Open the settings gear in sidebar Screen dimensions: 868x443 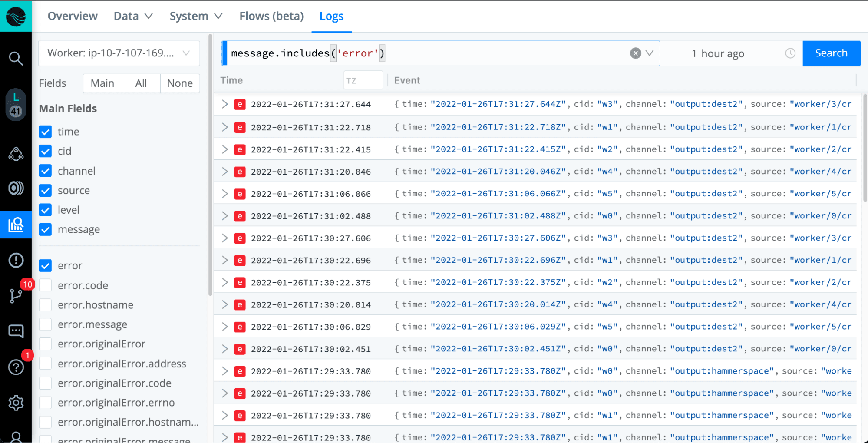pos(16,403)
